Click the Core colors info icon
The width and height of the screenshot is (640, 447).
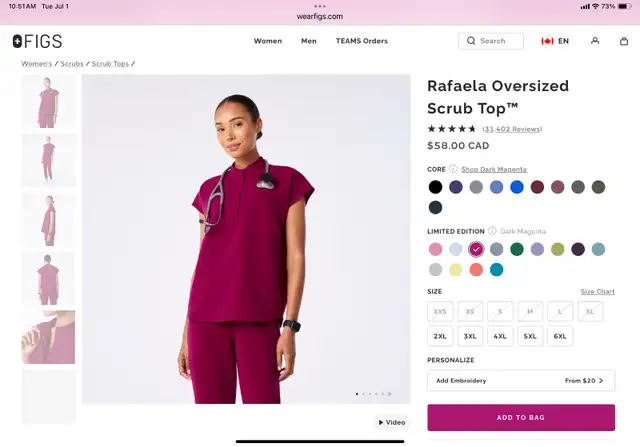453,169
